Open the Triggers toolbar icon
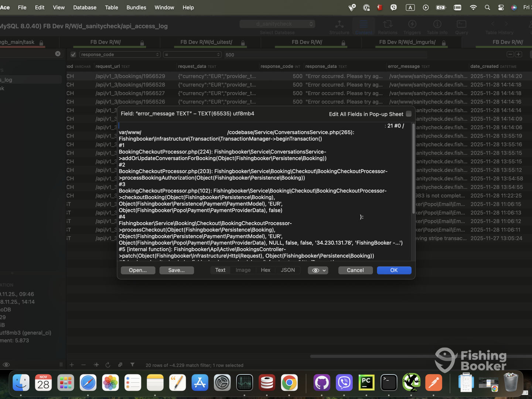Viewport: 532px width, 399px height. [x=412, y=27]
